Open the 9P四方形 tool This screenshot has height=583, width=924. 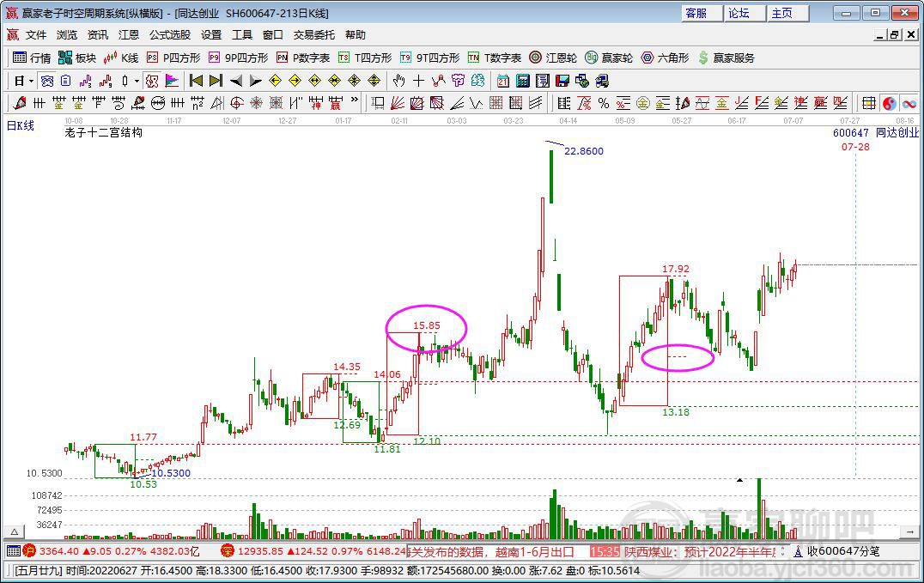pyautogui.click(x=238, y=58)
